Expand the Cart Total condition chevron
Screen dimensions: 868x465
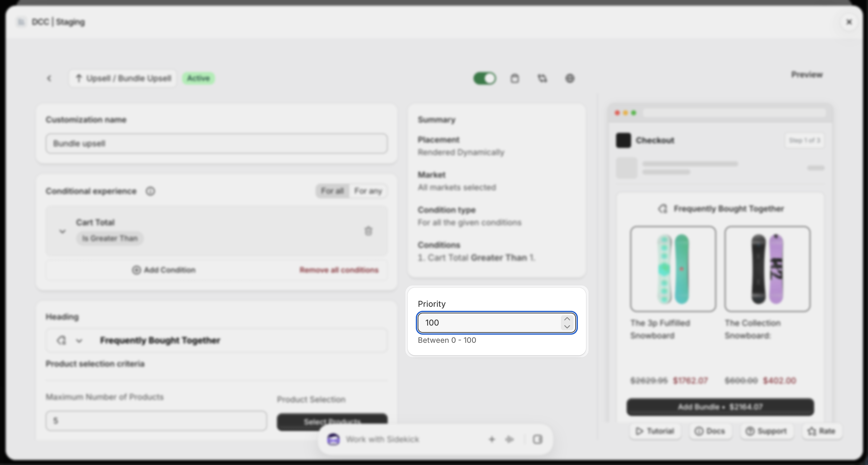pos(62,232)
